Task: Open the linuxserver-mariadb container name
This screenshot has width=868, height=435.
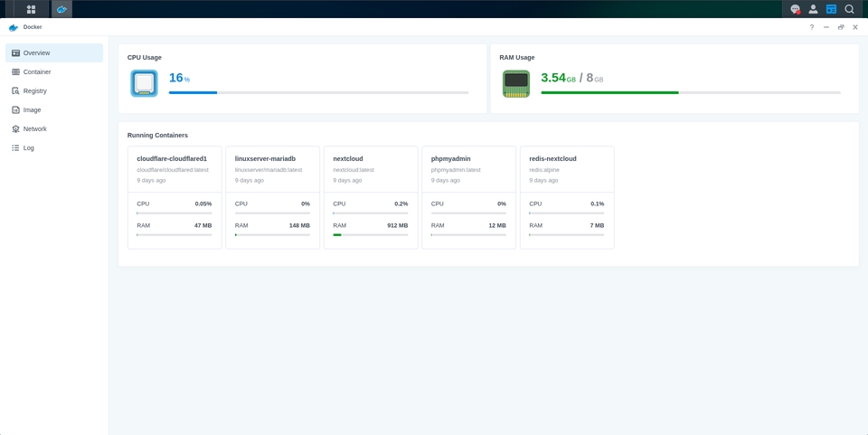Action: click(265, 159)
